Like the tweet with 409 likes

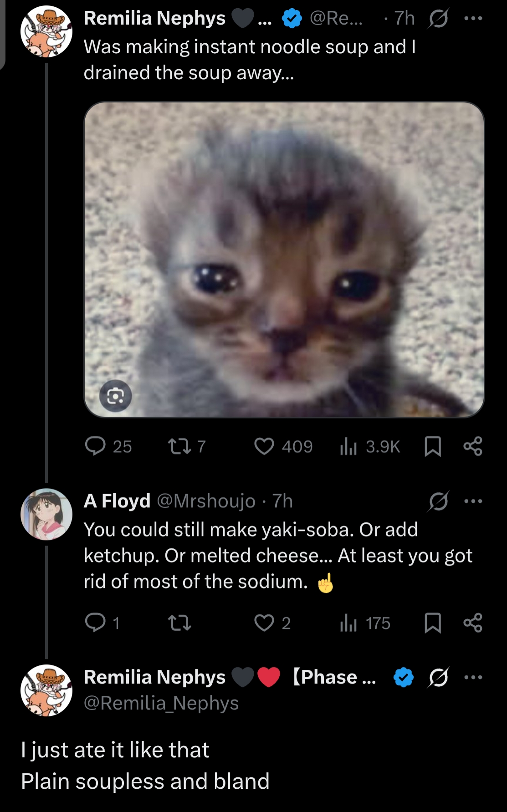[264, 446]
